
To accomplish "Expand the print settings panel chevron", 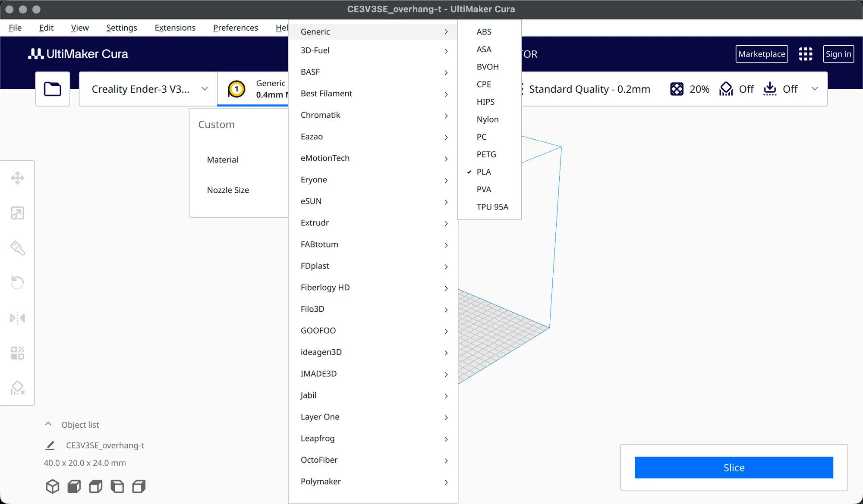I will (815, 89).
